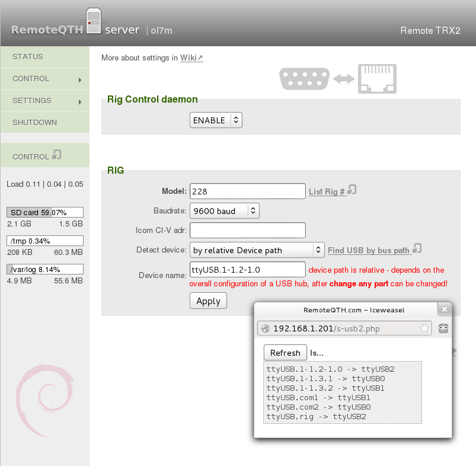476x466 pixels.
Task: Close the RemoteQTH.com Iceweasel popup
Action: (445, 309)
